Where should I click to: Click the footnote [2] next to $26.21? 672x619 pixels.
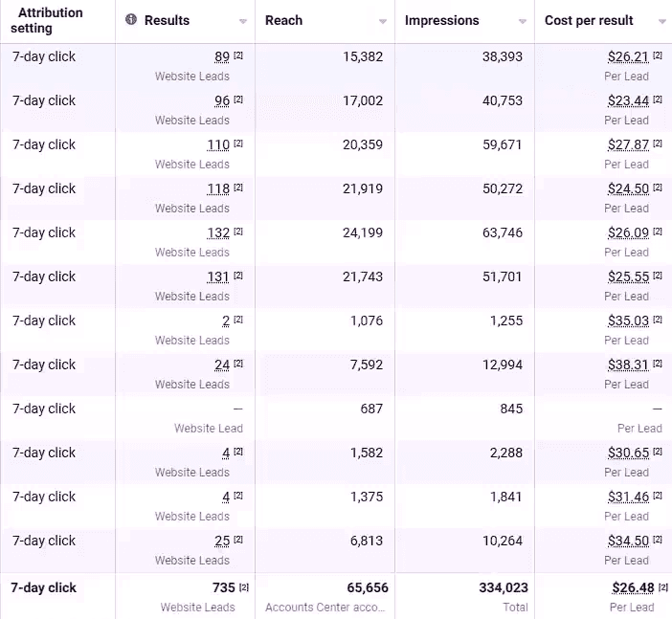pos(658,55)
